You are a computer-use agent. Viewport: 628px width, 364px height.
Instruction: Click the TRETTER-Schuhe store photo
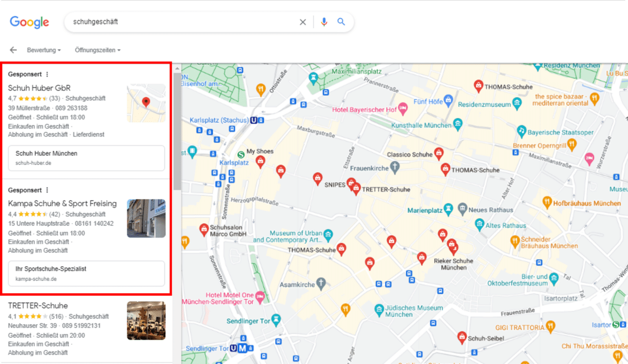tap(146, 321)
